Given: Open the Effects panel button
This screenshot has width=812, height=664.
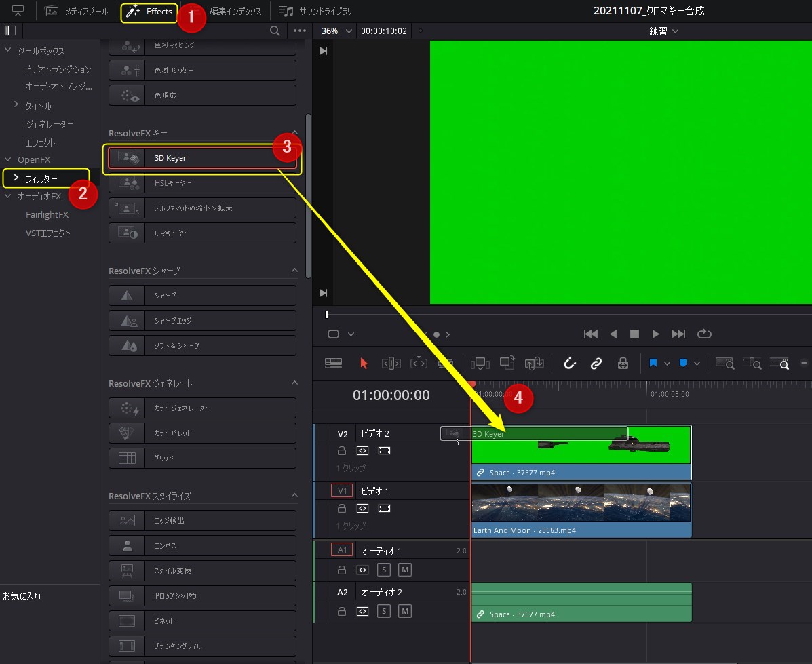Looking at the screenshot, I should (149, 12).
